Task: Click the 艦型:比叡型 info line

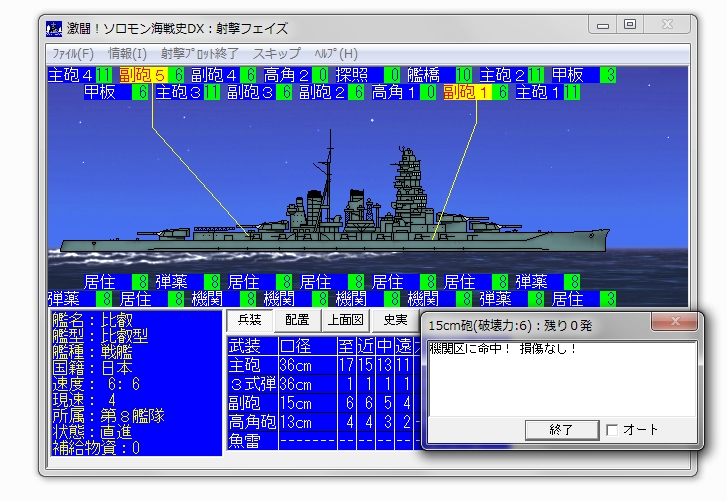Action: point(100,336)
